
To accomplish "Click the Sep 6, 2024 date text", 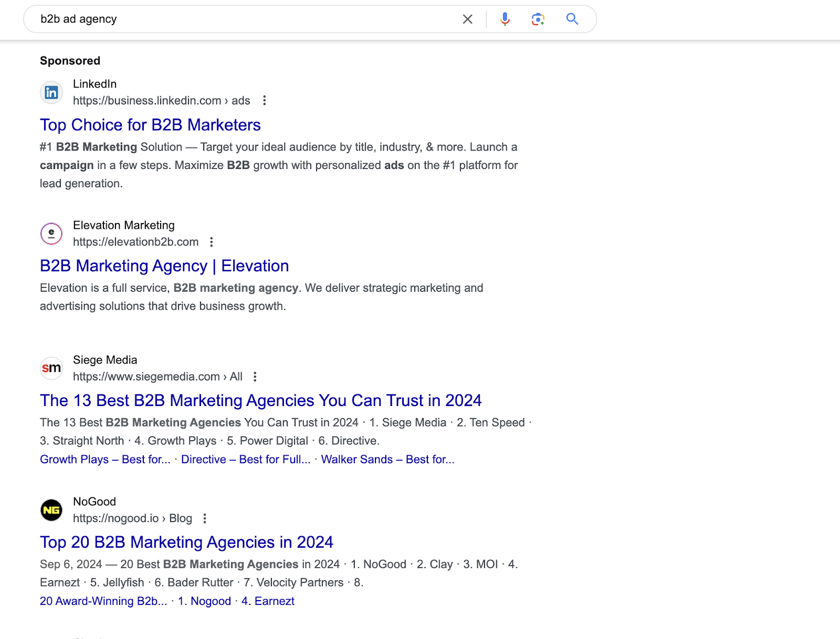I will tap(71, 565).
